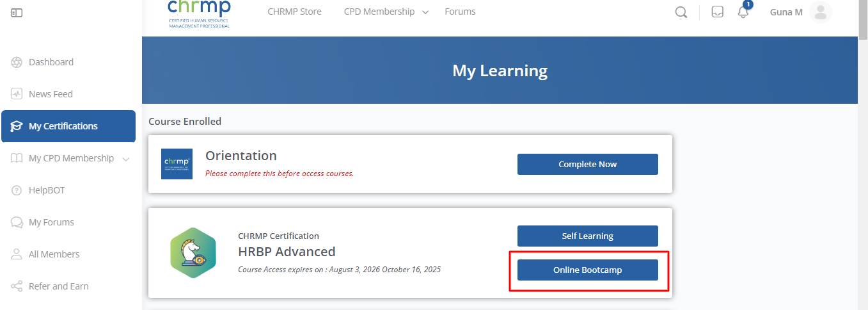Image resolution: width=868 pixels, height=310 pixels.
Task: Click the Self Learning button
Action: 587,236
